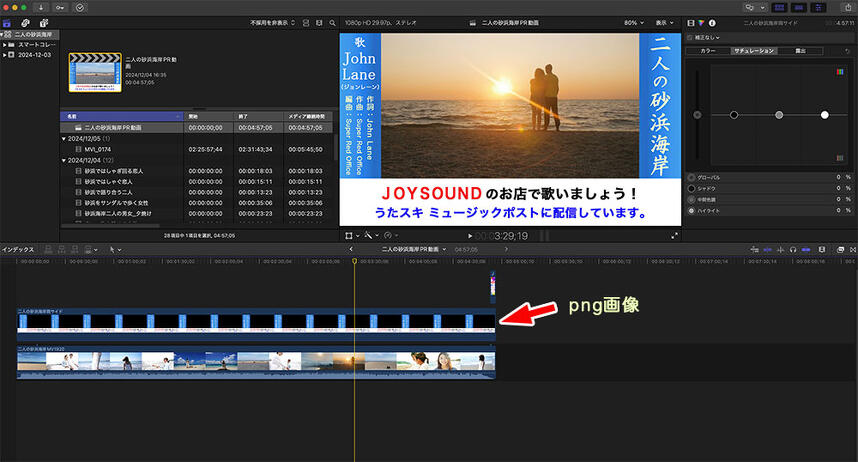Image resolution: width=858 pixels, height=462 pixels.
Task: Open the photos and audio sidebar
Action: 26,21
